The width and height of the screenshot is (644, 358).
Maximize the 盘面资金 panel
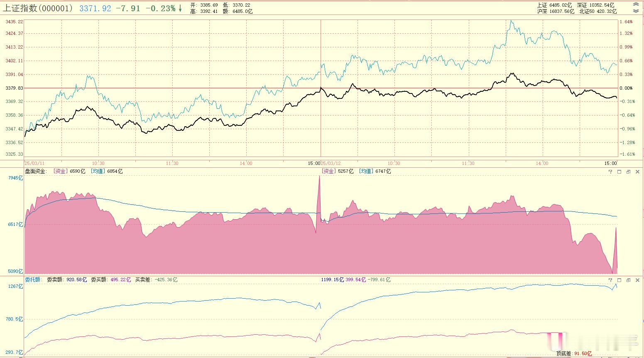click(619, 172)
